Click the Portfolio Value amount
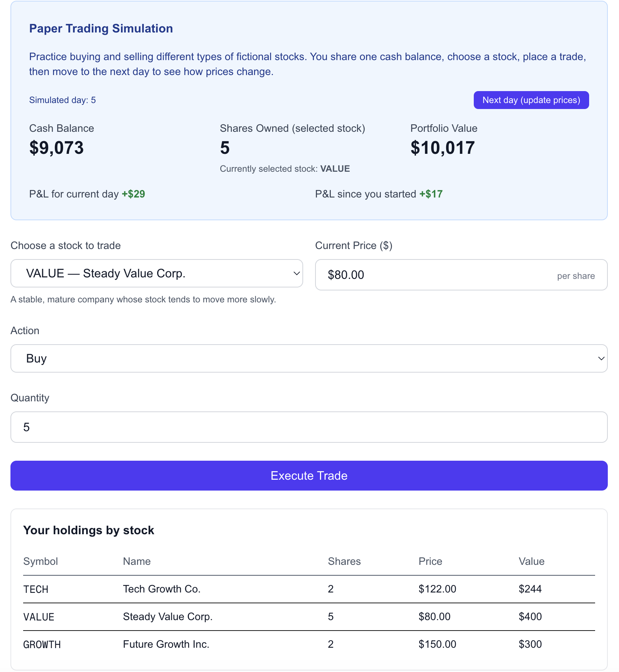The height and width of the screenshot is (672, 619). pyautogui.click(x=442, y=148)
